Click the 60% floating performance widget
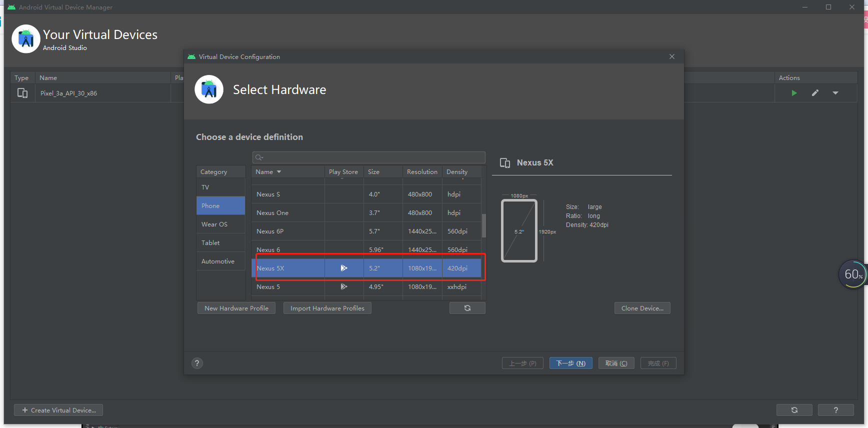 coord(852,274)
